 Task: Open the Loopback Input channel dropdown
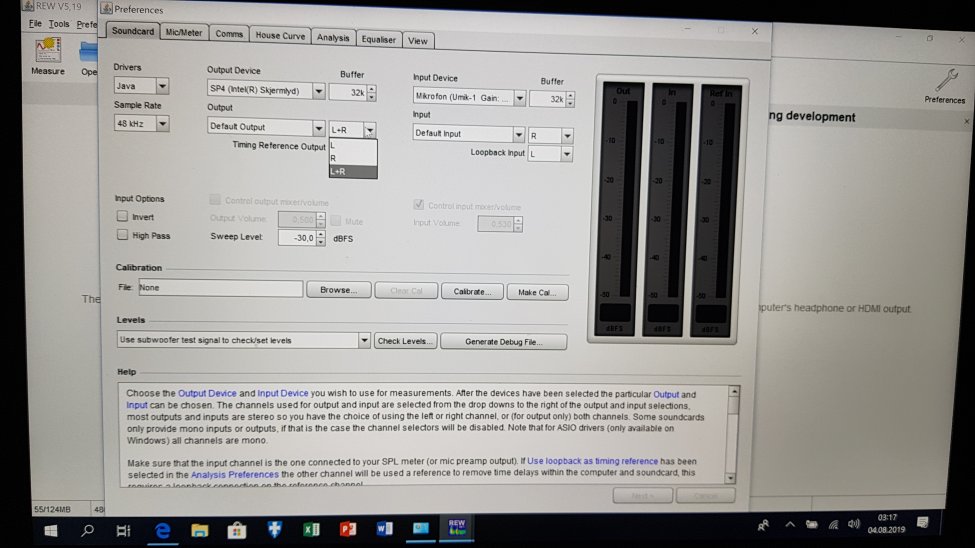coord(566,154)
